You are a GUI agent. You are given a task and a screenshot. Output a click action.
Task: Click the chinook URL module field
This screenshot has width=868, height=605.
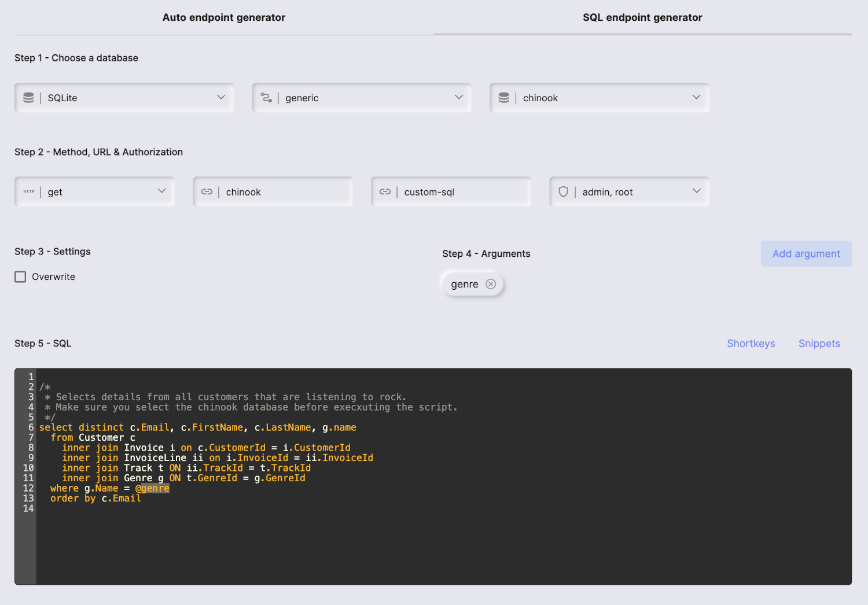(x=273, y=191)
